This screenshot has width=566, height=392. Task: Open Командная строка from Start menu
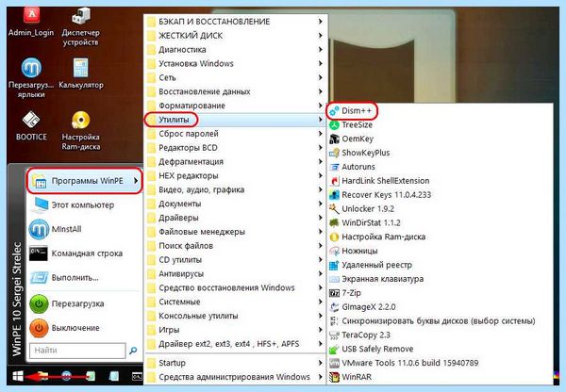(x=76, y=253)
